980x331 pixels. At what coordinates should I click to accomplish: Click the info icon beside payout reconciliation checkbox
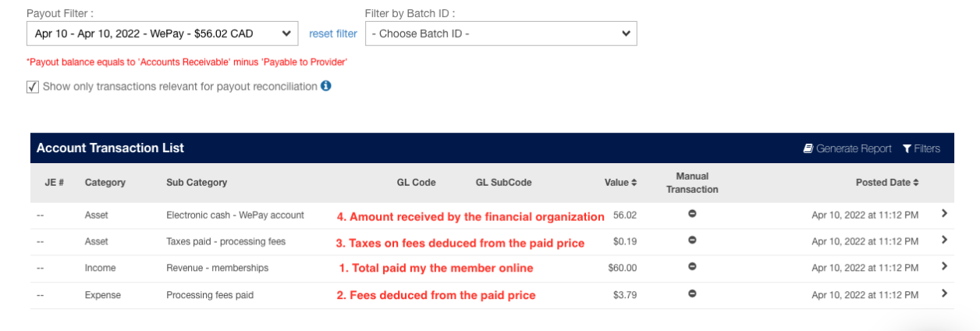[x=326, y=86]
